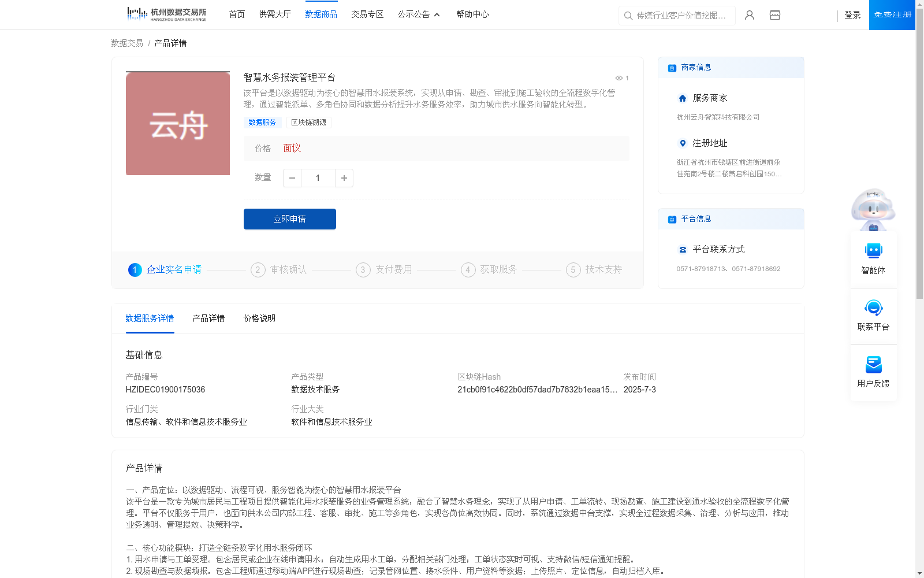Switch to 价格说明 tab
Image resolution: width=924 pixels, height=578 pixels.
(259, 318)
